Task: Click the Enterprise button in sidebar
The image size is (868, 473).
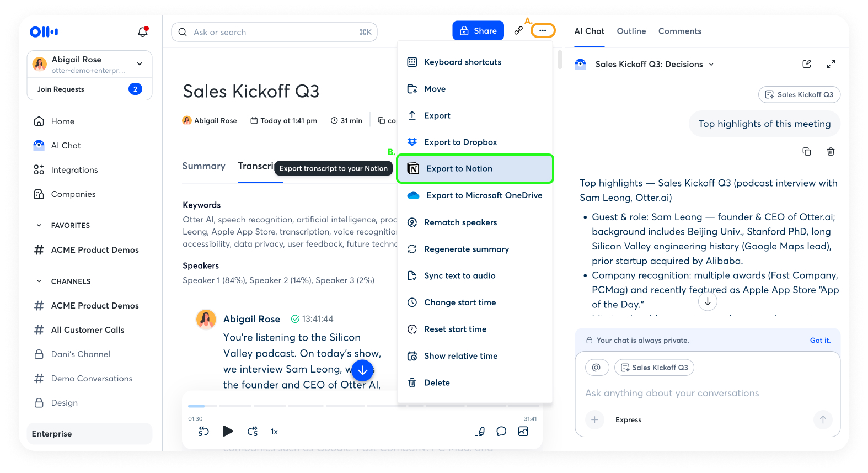Action: pos(89,434)
